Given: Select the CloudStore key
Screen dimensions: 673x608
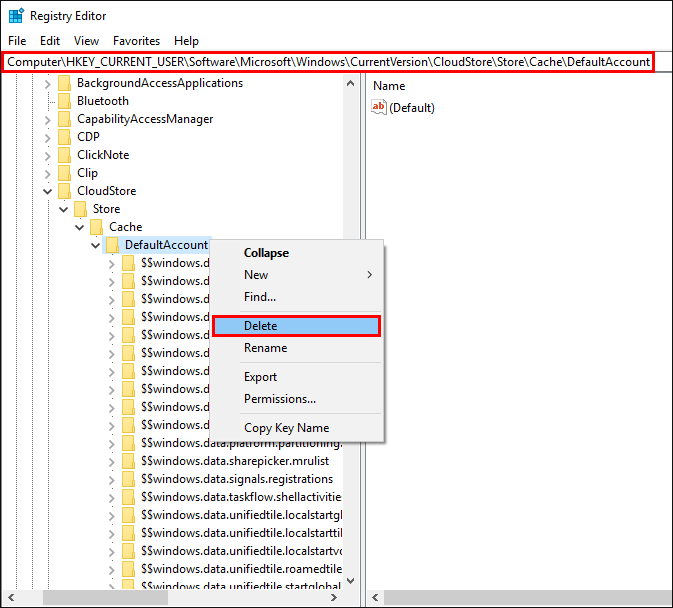Looking at the screenshot, I should click(106, 191).
